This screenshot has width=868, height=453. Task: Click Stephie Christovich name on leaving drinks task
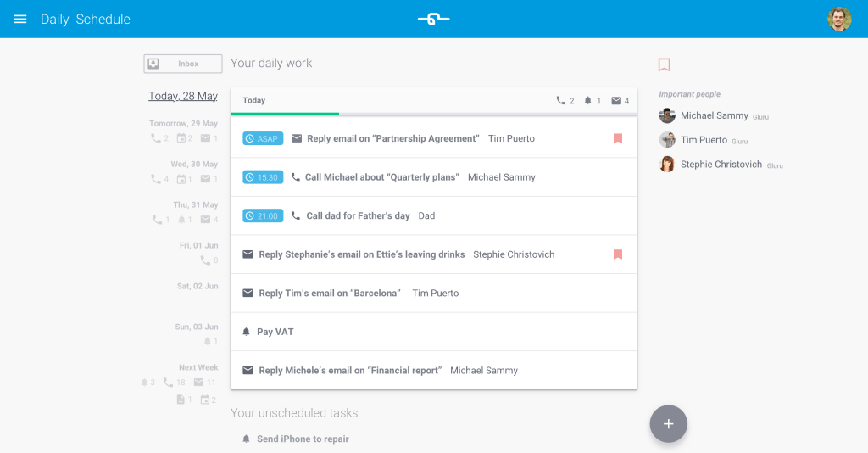point(514,254)
